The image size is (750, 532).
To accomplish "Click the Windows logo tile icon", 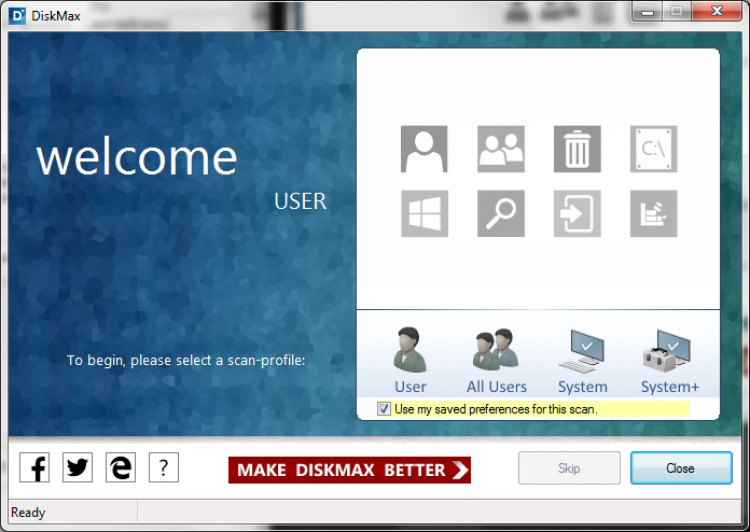I will tap(424, 213).
